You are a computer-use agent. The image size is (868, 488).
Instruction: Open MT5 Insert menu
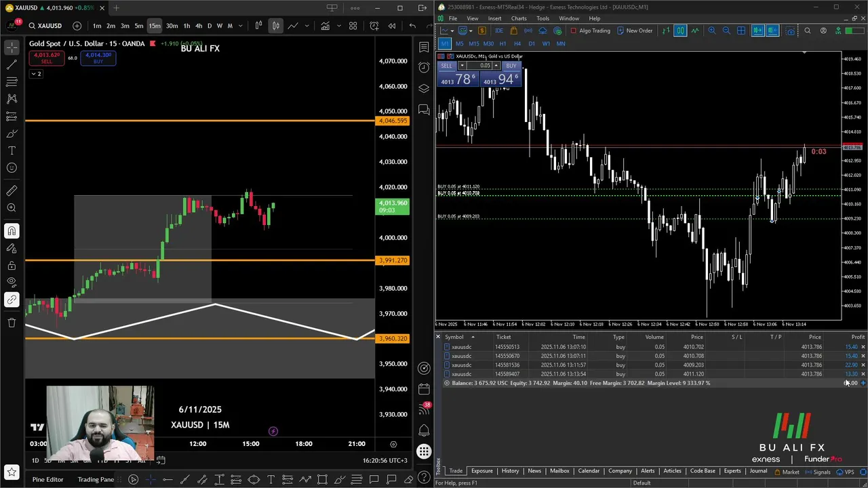click(x=494, y=18)
